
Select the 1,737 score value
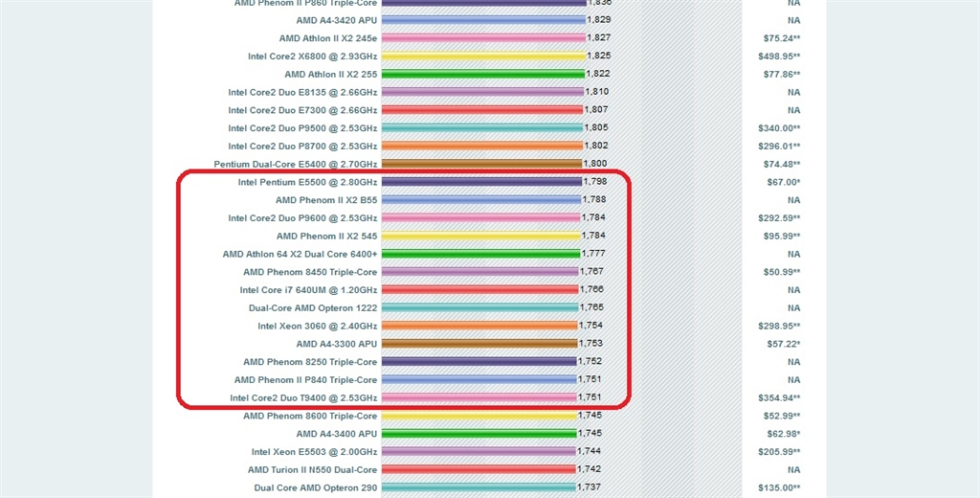tap(589, 487)
